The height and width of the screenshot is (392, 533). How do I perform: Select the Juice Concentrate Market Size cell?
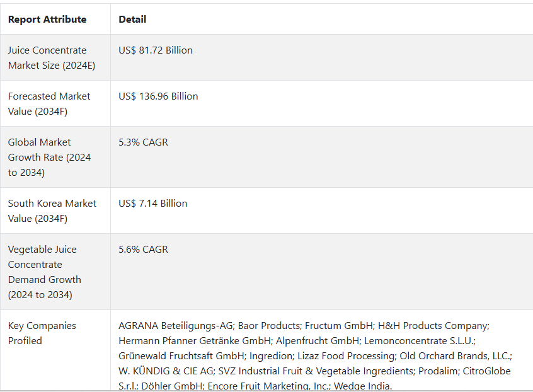(x=55, y=57)
